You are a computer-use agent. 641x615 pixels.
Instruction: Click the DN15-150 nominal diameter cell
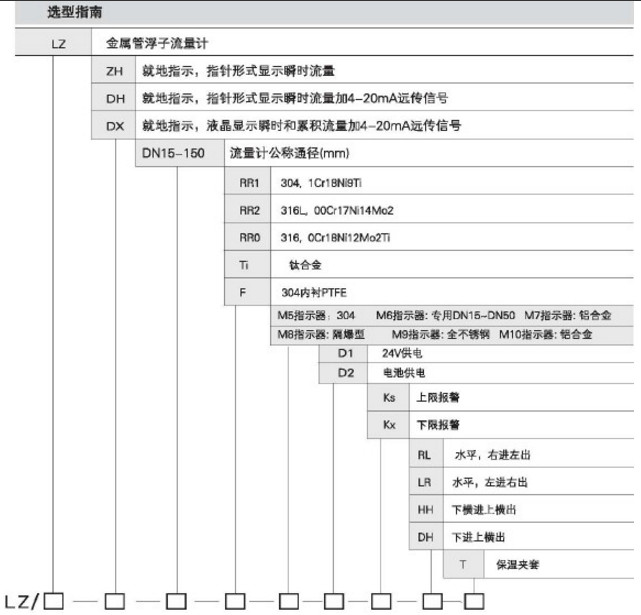click(178, 154)
